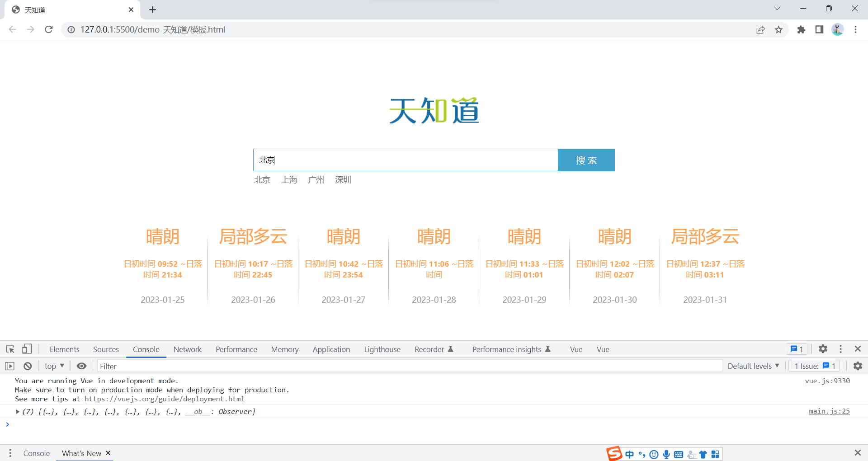Switch to the Network tab
The width and height of the screenshot is (868, 461).
click(187, 349)
